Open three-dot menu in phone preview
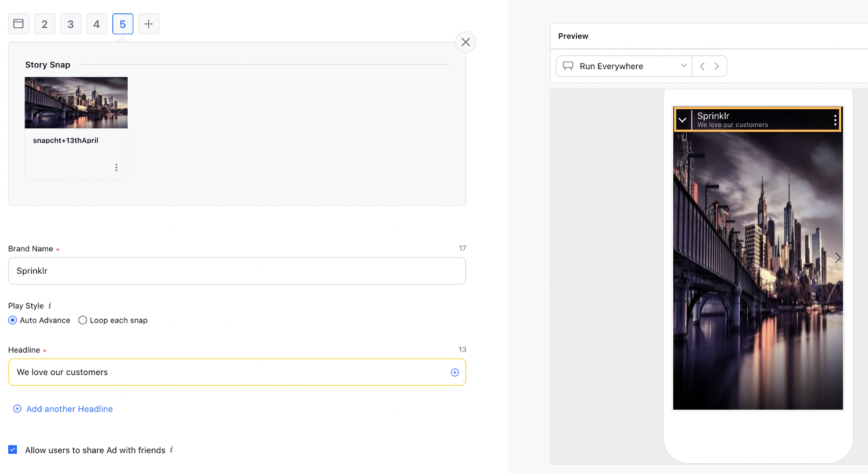Screen dimensions: 868x473 [835, 120]
